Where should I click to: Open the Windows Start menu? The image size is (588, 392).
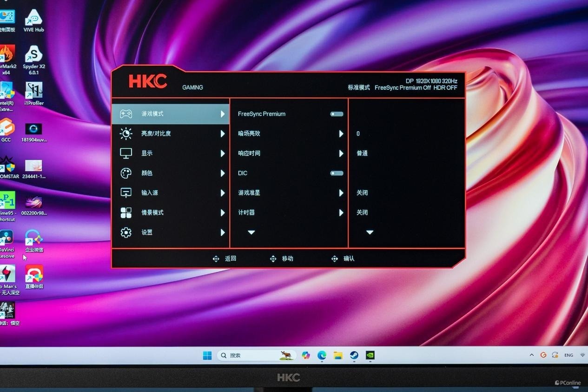(x=207, y=355)
